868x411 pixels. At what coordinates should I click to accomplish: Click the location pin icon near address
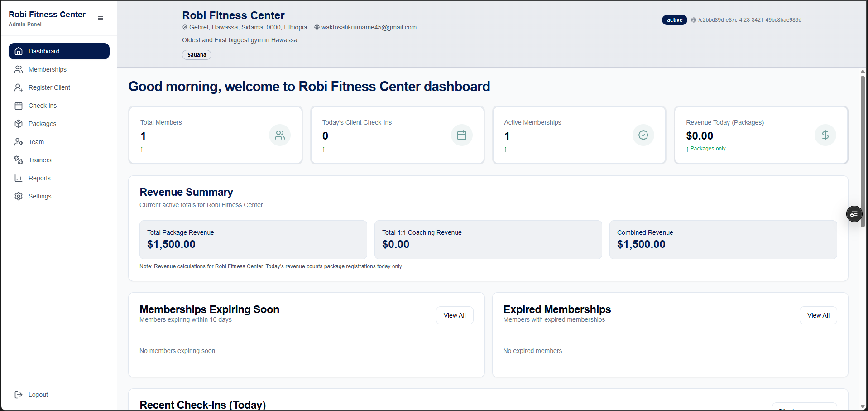point(185,27)
